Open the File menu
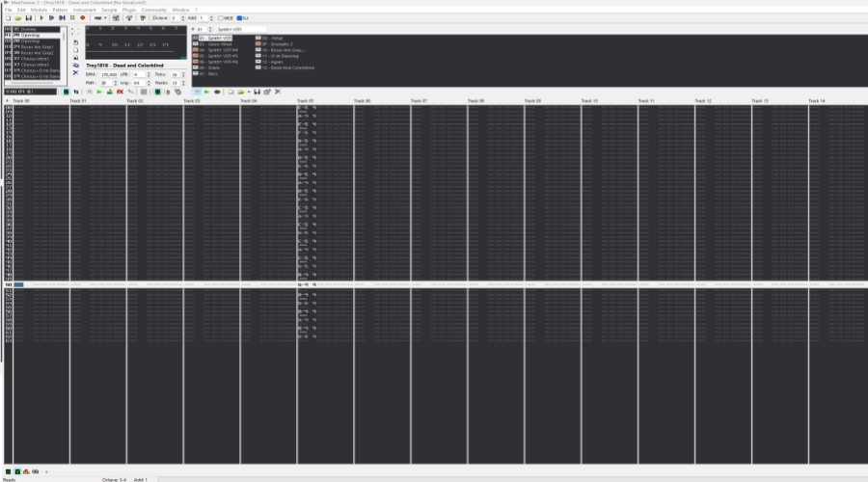The height and width of the screenshot is (482, 868). [9, 10]
